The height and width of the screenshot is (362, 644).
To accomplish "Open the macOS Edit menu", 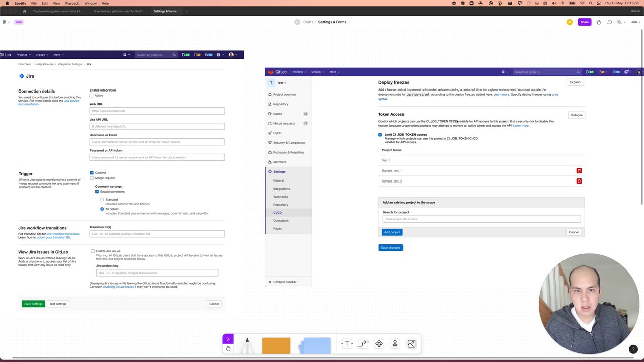I will pyautogui.click(x=45, y=3).
